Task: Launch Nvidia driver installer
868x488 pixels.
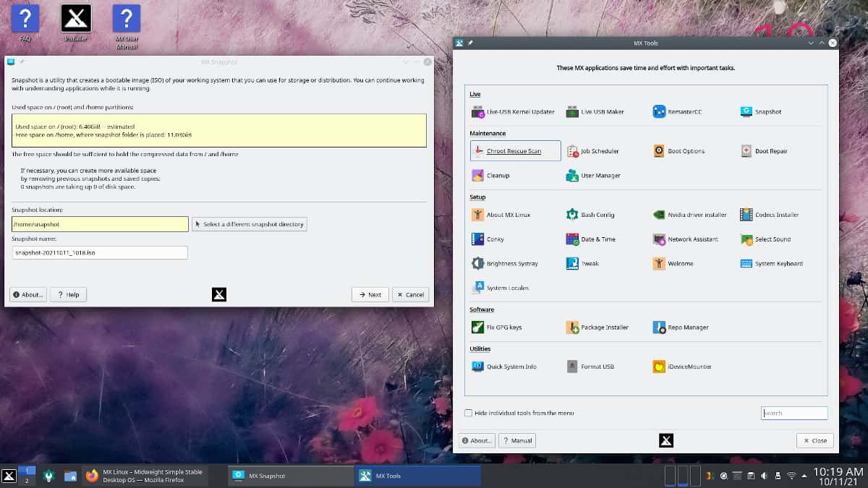Action: pyautogui.click(x=690, y=215)
